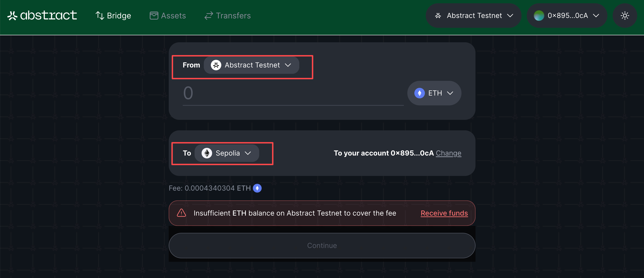Click the warning triangle alert icon
This screenshot has height=278, width=644.
point(181,213)
